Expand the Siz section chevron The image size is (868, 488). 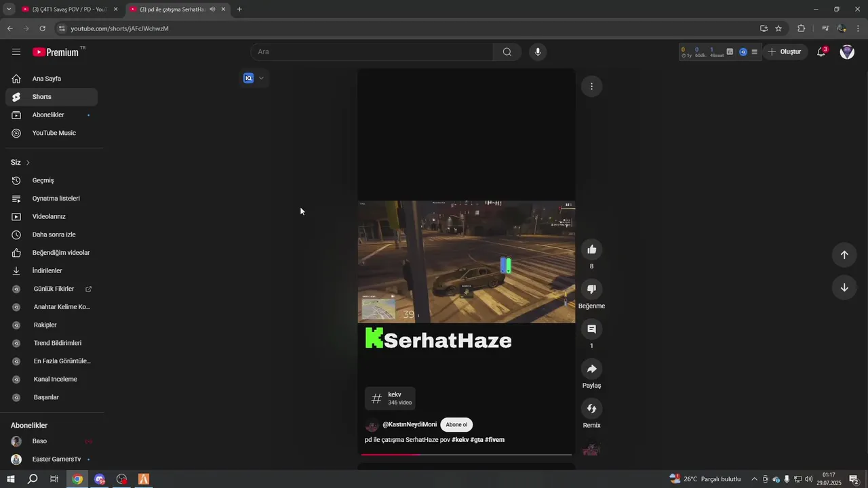pos(28,163)
